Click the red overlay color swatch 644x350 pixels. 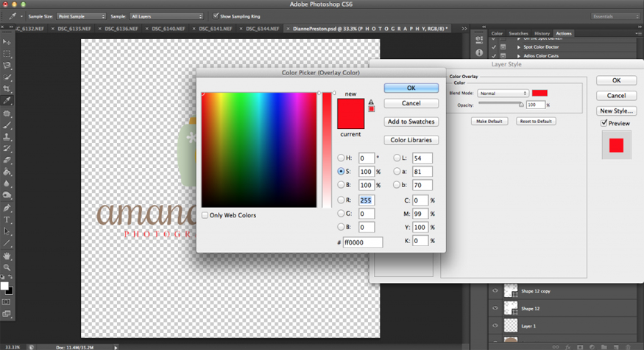tap(539, 94)
